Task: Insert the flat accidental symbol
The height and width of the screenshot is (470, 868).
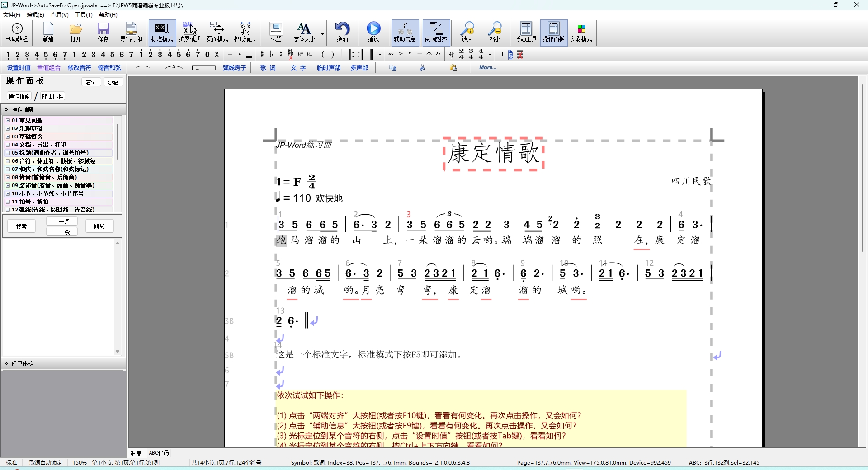Action: click(x=272, y=55)
